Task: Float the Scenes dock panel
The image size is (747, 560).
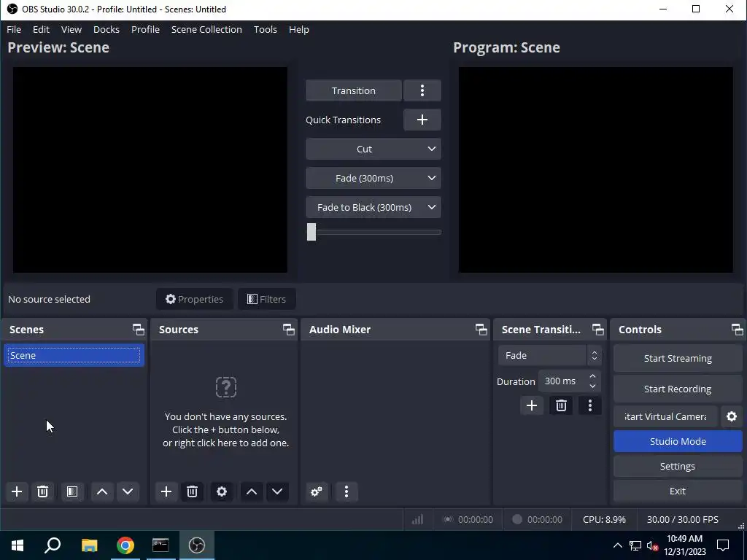Action: point(138,330)
